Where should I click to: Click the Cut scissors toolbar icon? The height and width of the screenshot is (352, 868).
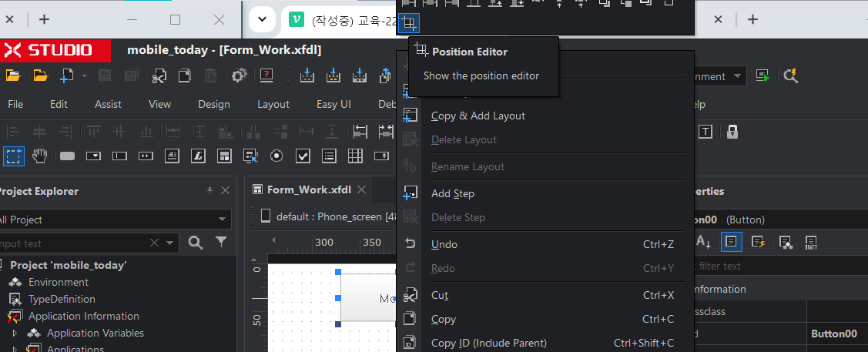pyautogui.click(x=159, y=75)
